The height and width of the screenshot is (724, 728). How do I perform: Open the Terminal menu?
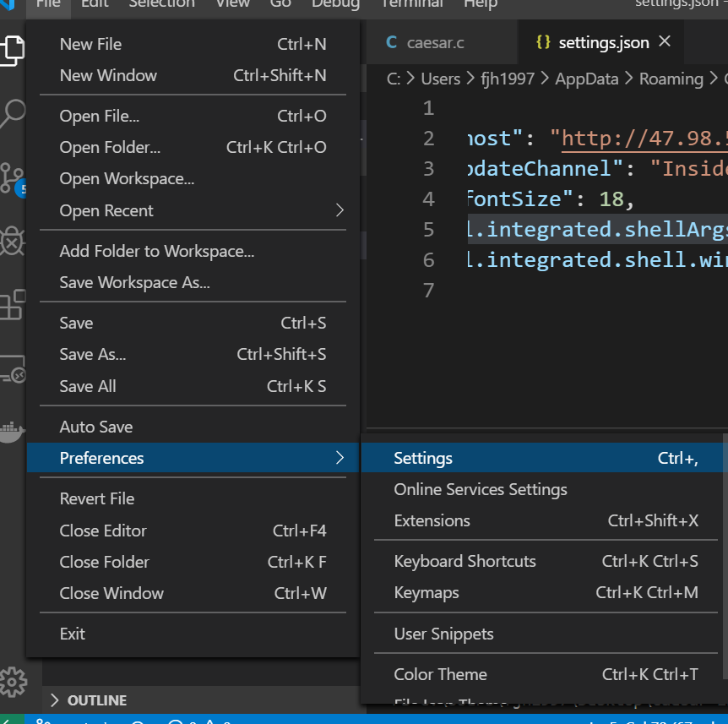coord(411,5)
